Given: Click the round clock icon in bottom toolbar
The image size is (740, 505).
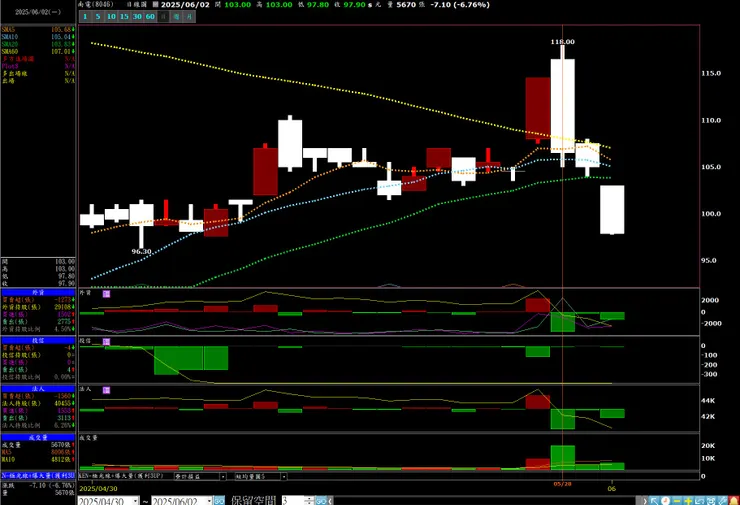Looking at the screenshot, I should [665, 500].
